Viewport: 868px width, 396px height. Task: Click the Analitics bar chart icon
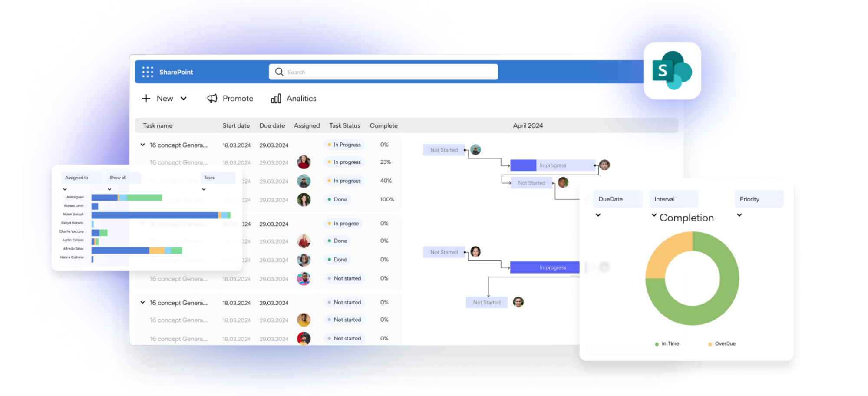[276, 99]
